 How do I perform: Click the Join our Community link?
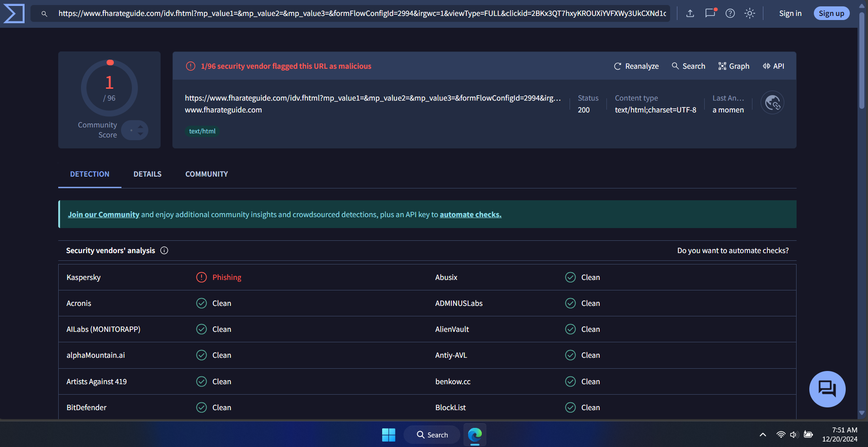pyautogui.click(x=104, y=214)
